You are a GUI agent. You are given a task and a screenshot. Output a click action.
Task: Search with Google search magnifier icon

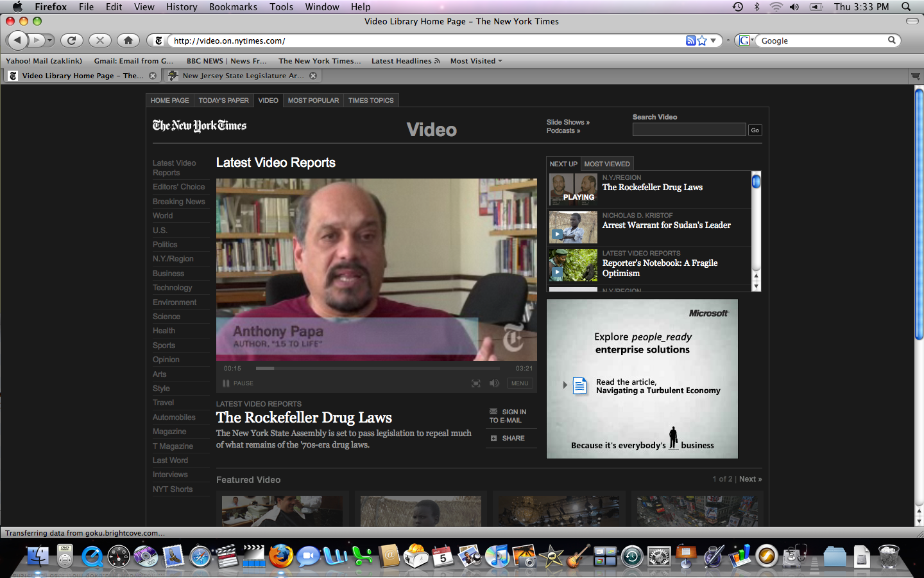pyautogui.click(x=891, y=40)
